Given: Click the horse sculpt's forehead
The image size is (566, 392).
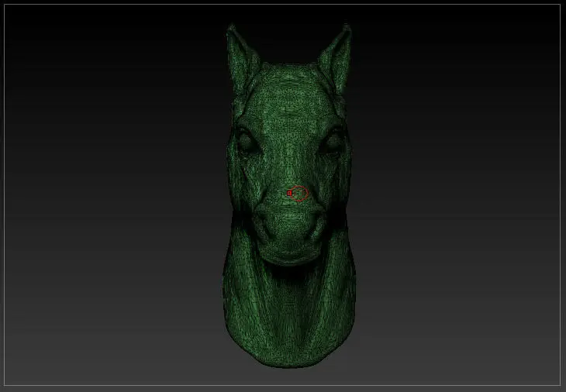Looking at the screenshot, I should click(288, 98).
